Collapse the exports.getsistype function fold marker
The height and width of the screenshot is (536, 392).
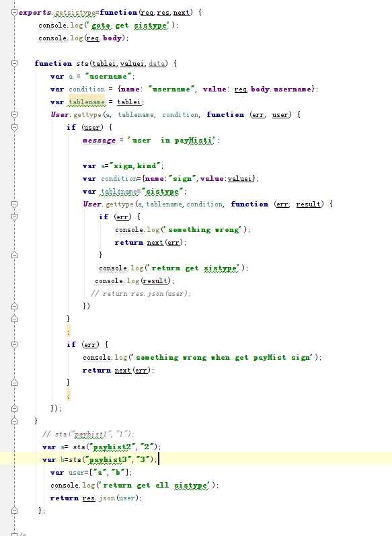pyautogui.click(x=14, y=13)
